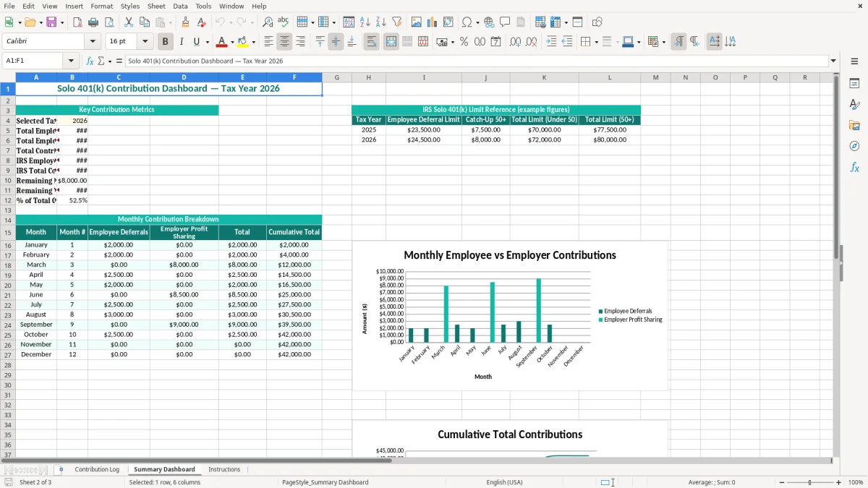
Task: Click the formula input line
Action: pos(477,61)
